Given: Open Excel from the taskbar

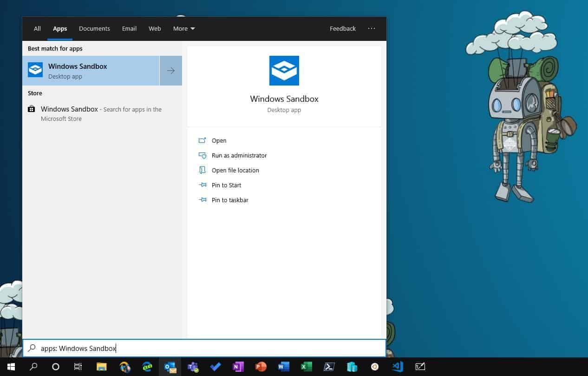Looking at the screenshot, I should click(306, 367).
